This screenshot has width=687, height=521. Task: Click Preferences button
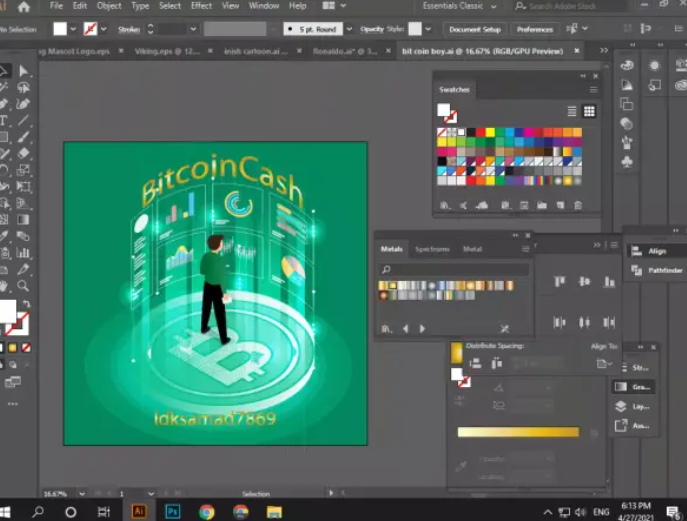click(x=535, y=29)
